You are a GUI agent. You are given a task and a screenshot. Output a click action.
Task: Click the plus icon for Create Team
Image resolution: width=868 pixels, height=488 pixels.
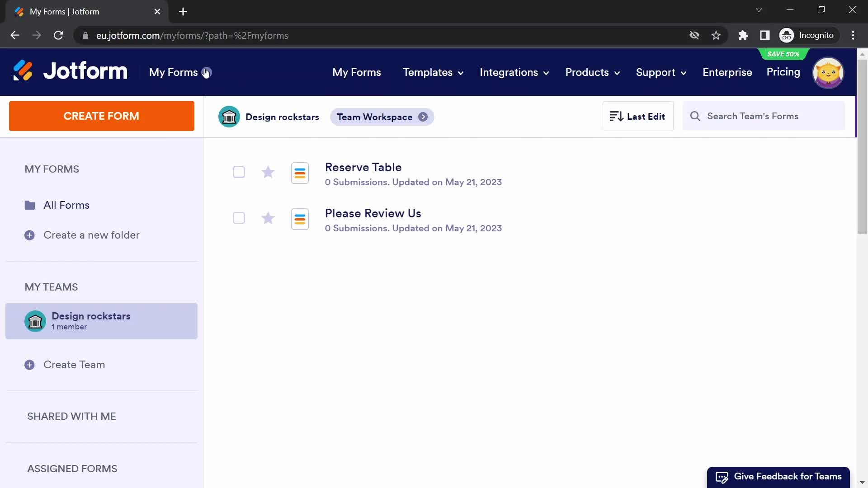(x=29, y=365)
